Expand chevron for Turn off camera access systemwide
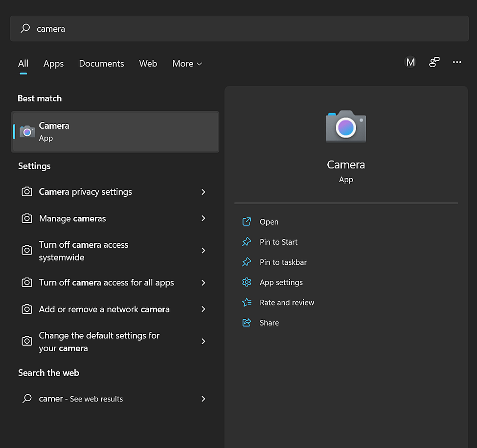477x448 pixels. coord(203,251)
